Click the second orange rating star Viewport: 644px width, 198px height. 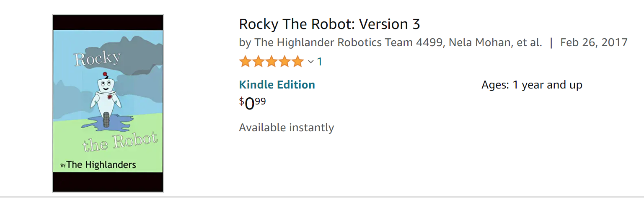coord(259,62)
